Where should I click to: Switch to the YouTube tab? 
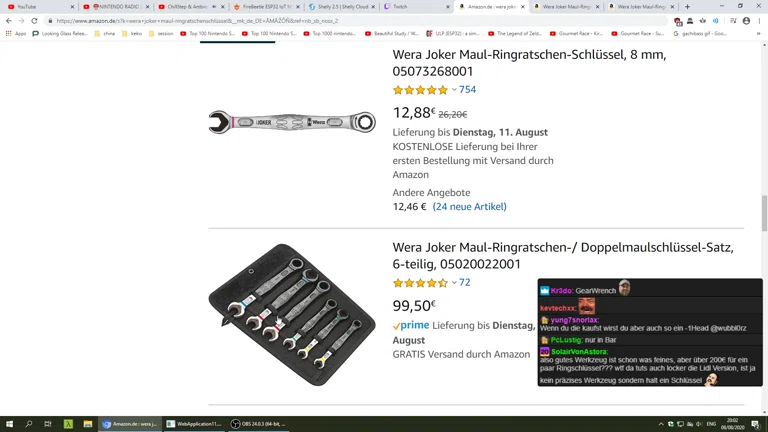pyautogui.click(x=39, y=7)
